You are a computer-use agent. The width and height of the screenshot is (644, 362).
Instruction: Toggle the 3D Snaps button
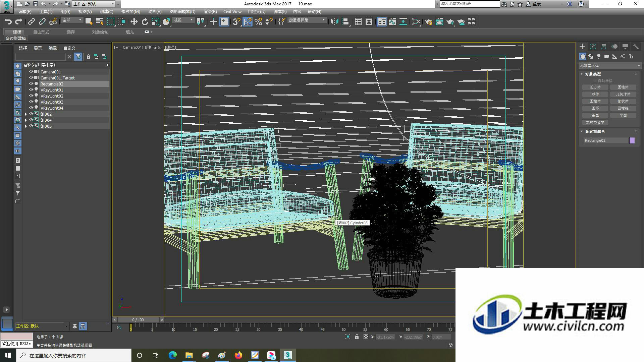[x=236, y=22]
